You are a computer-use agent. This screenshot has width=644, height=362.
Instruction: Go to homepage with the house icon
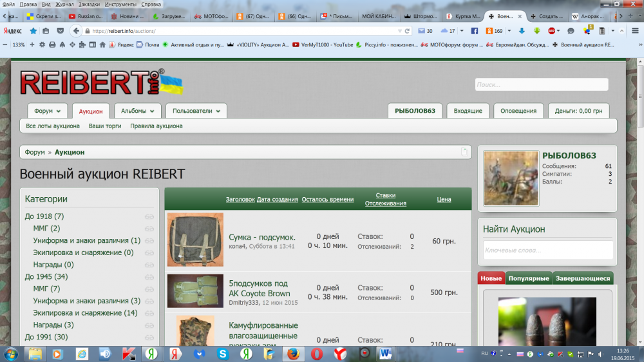point(102,44)
